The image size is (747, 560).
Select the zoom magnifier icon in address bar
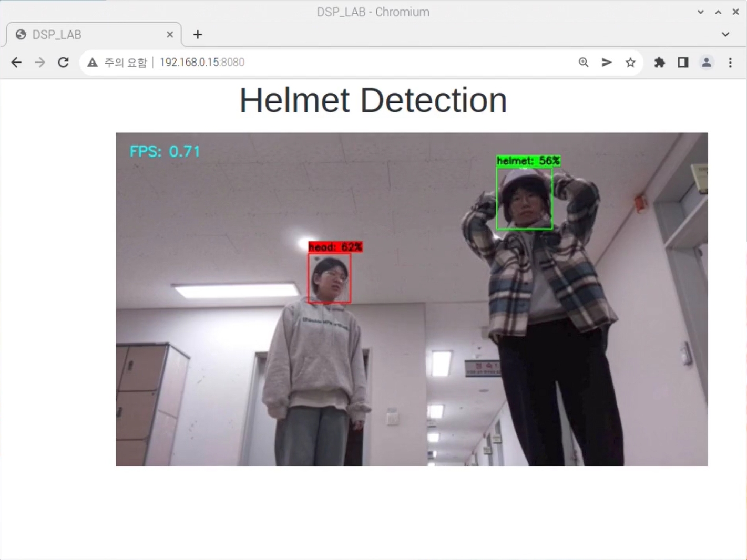point(584,62)
